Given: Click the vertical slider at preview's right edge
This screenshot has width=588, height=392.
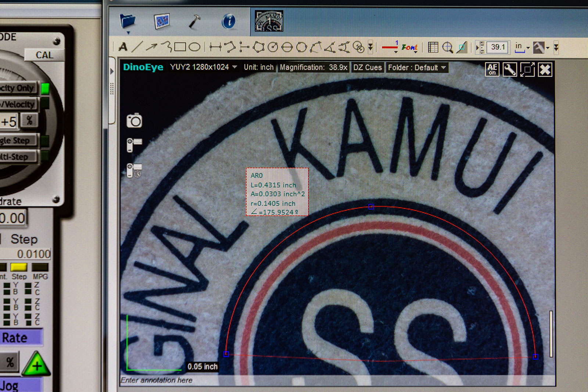Looking at the screenshot, I should (551, 334).
